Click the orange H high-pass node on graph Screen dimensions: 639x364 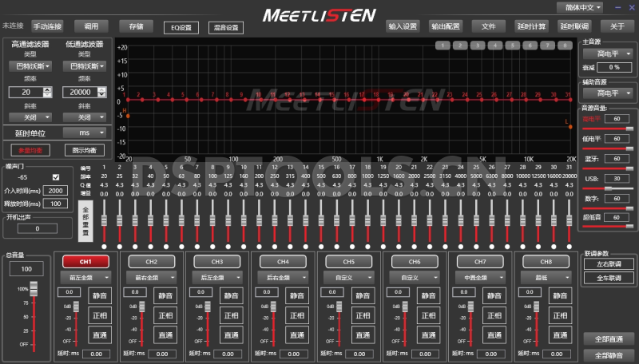click(128, 116)
